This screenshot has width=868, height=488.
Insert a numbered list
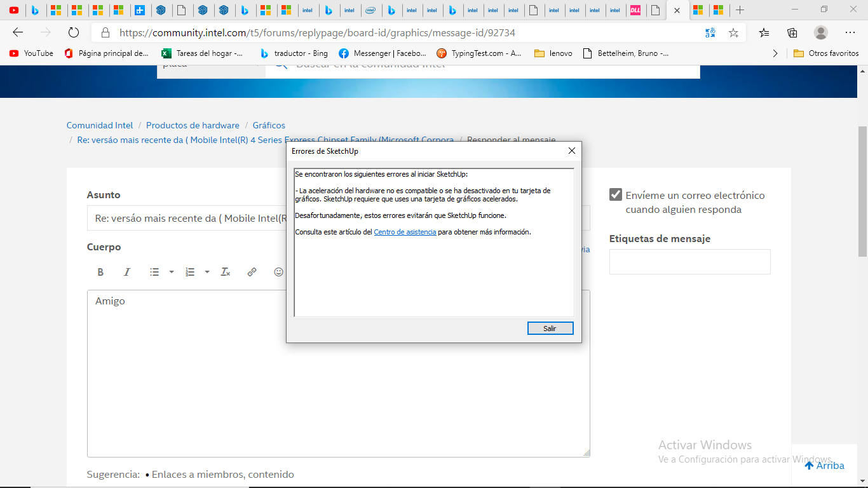pyautogui.click(x=190, y=272)
